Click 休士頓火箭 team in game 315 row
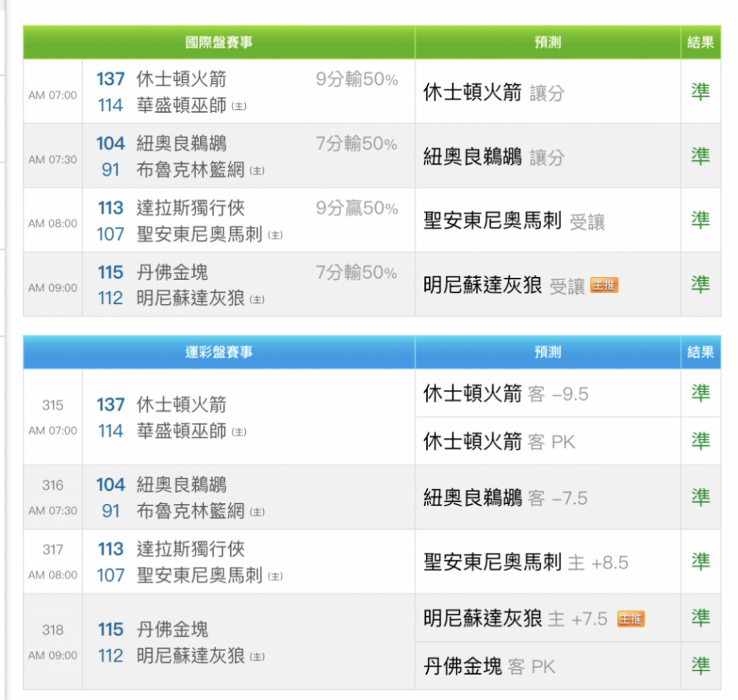The height and width of the screenshot is (700, 738). click(x=181, y=405)
